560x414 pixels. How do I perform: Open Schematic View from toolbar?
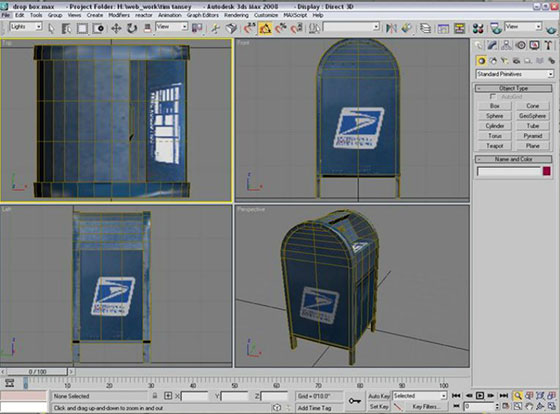(459, 28)
